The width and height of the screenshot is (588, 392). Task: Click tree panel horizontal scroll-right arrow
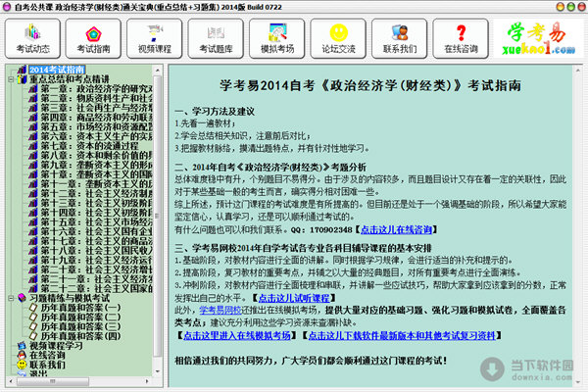pyautogui.click(x=147, y=381)
